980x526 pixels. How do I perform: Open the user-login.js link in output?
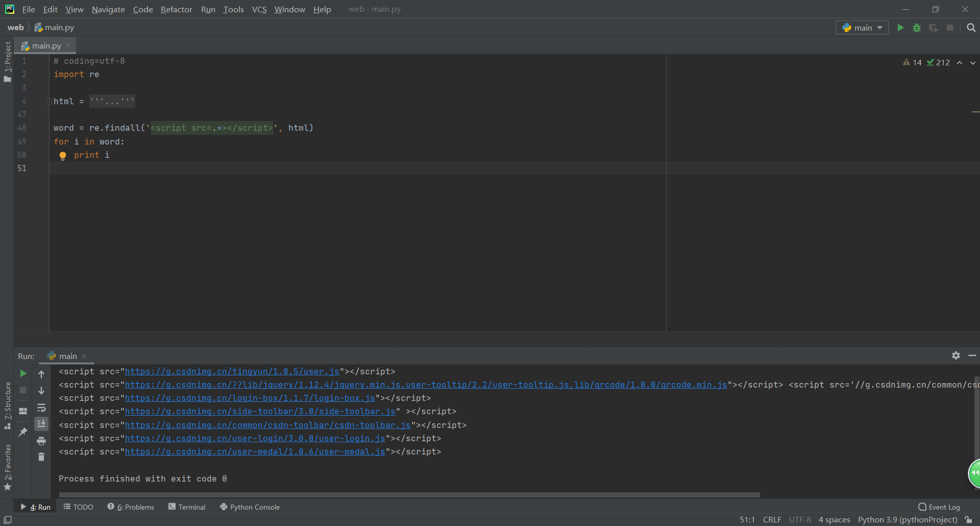point(255,439)
